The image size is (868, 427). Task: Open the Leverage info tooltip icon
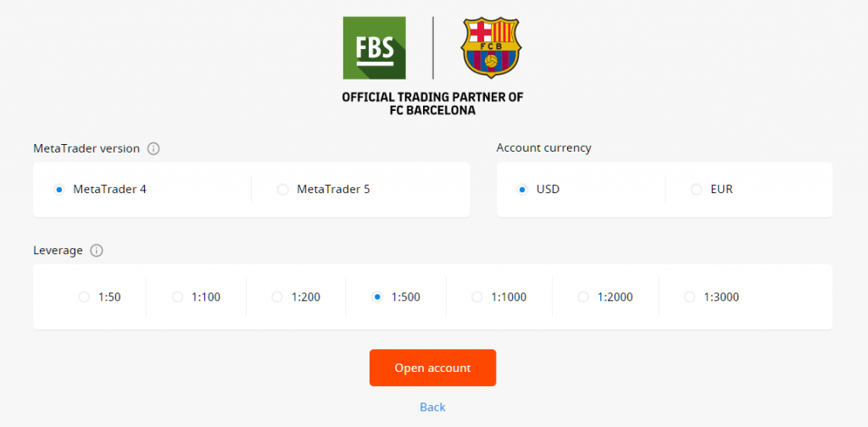(97, 251)
